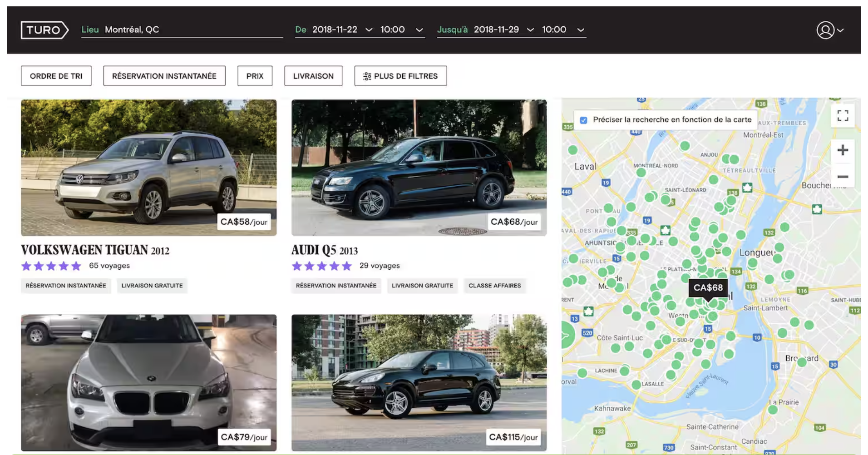868x455 pixels.
Task: Click the Audi Q5's Réservation instantanée tag
Action: (x=336, y=286)
